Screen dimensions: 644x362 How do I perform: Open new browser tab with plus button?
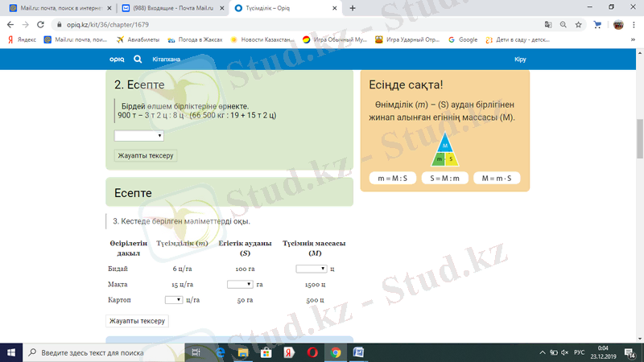click(x=353, y=8)
